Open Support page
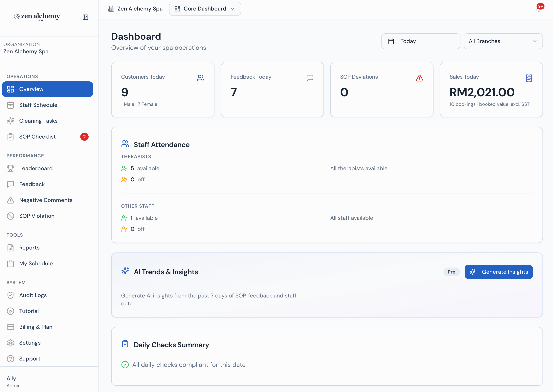 48,359
